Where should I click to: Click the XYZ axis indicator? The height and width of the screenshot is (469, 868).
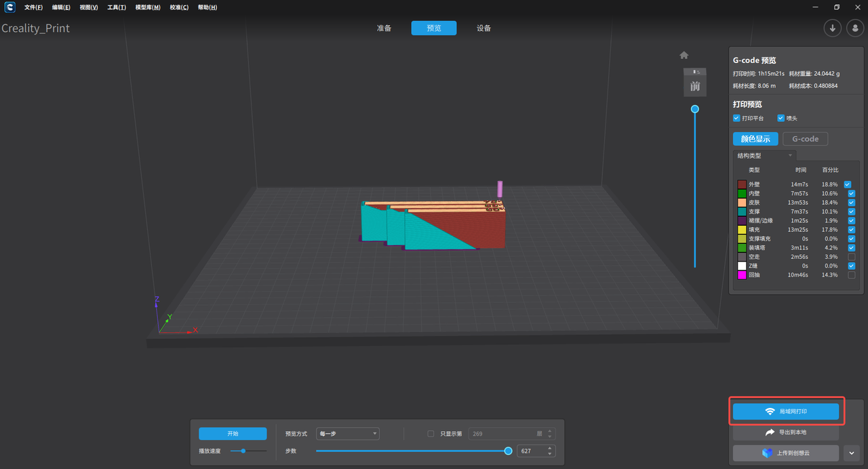(x=176, y=316)
